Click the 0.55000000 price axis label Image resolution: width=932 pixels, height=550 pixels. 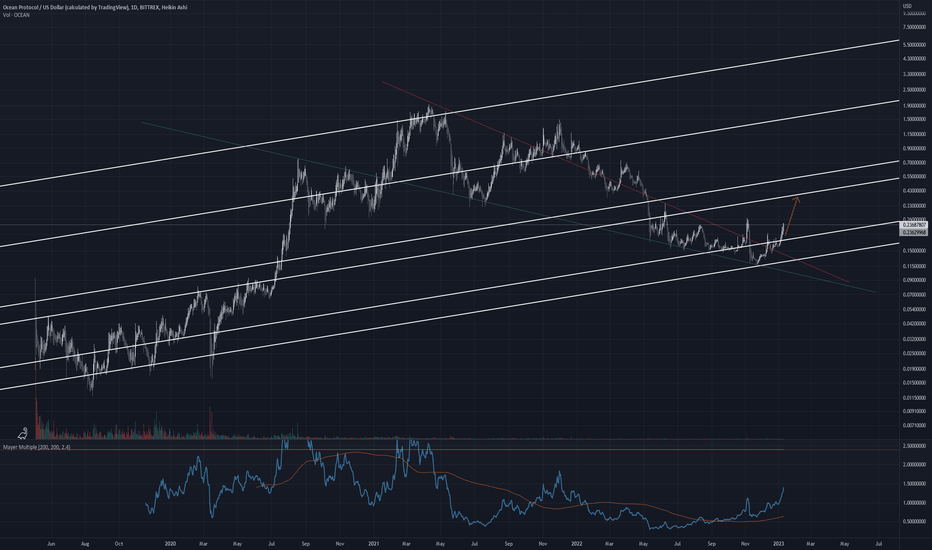point(914,177)
